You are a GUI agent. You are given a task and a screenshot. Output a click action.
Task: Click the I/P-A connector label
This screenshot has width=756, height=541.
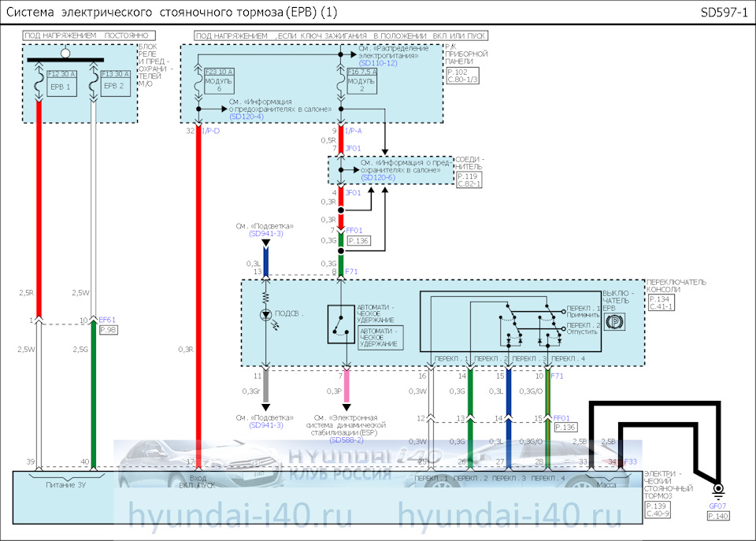click(354, 131)
